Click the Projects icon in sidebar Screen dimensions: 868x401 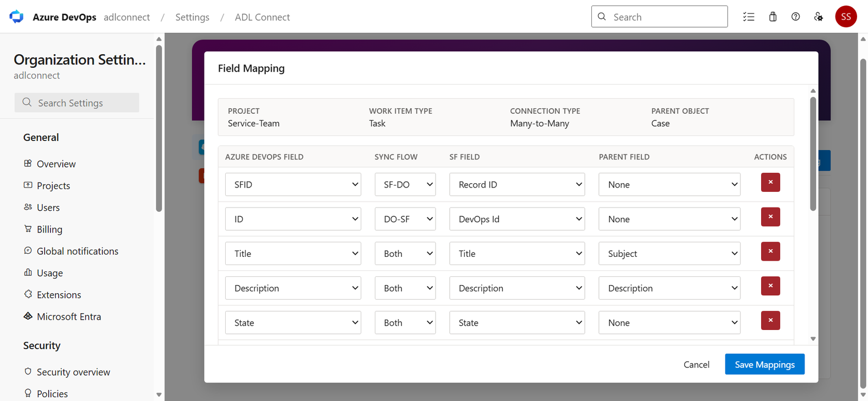(28, 185)
